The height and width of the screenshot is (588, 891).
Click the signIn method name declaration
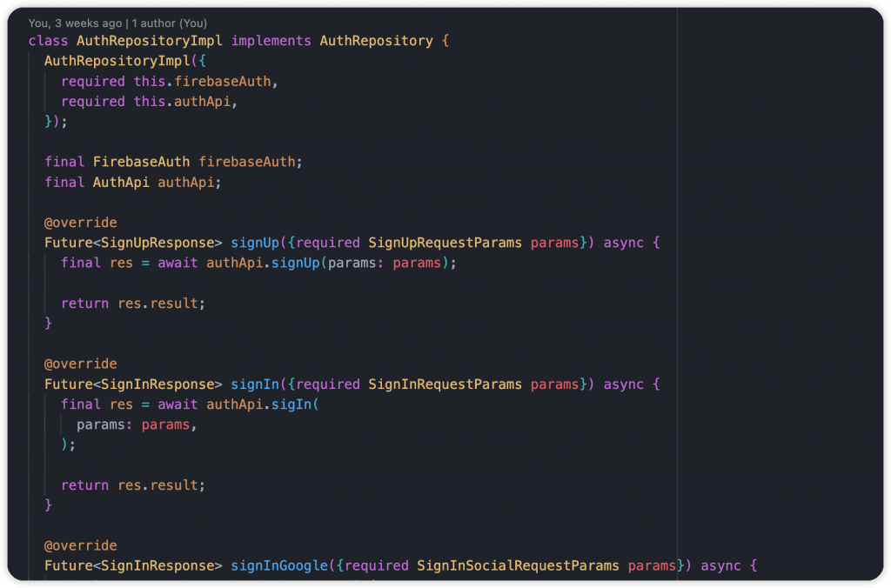click(255, 384)
